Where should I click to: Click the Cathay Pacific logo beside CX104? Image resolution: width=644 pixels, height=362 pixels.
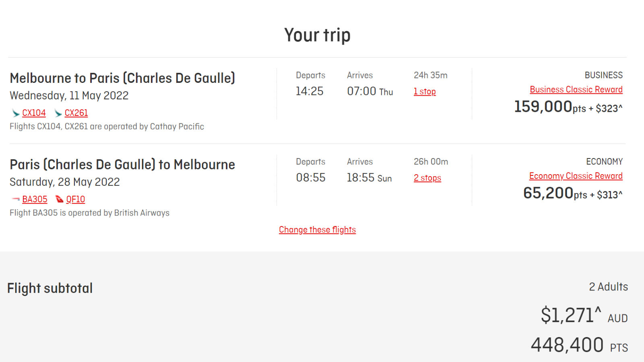[x=16, y=113]
